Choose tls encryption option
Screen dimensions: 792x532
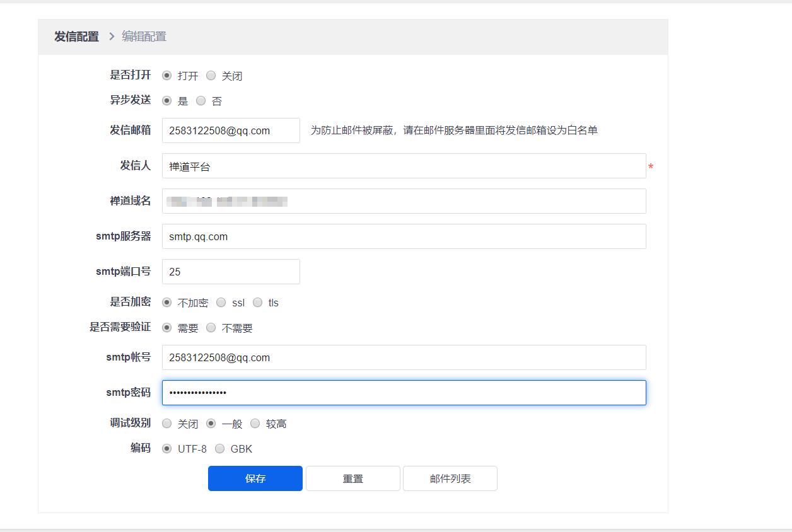pyautogui.click(x=258, y=303)
